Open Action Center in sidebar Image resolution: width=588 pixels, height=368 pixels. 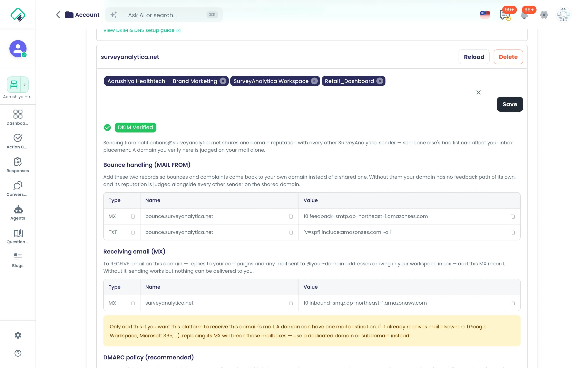[x=18, y=141]
